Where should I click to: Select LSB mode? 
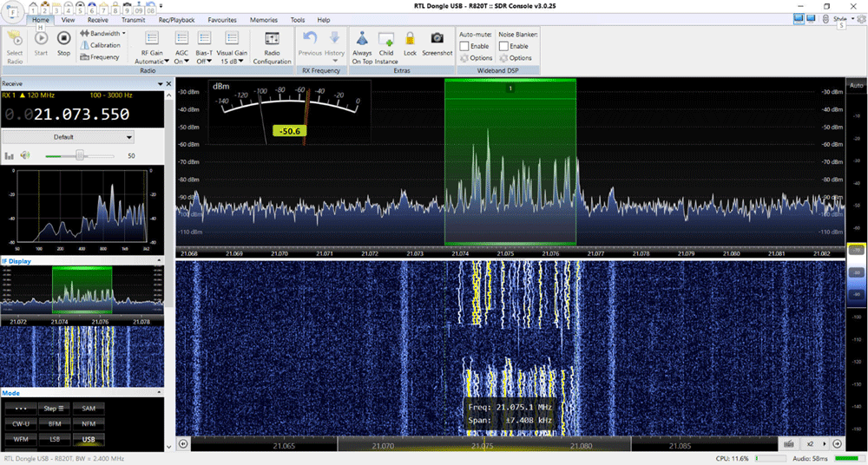tap(54, 440)
